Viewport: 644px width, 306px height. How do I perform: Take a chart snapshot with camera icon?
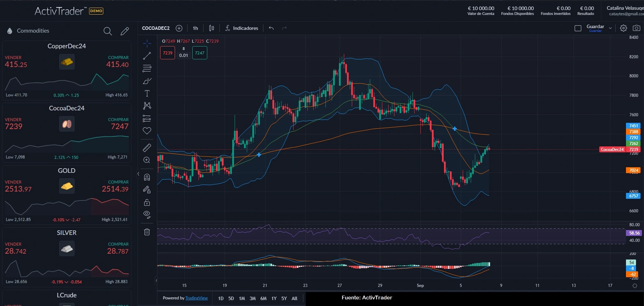[x=636, y=28]
